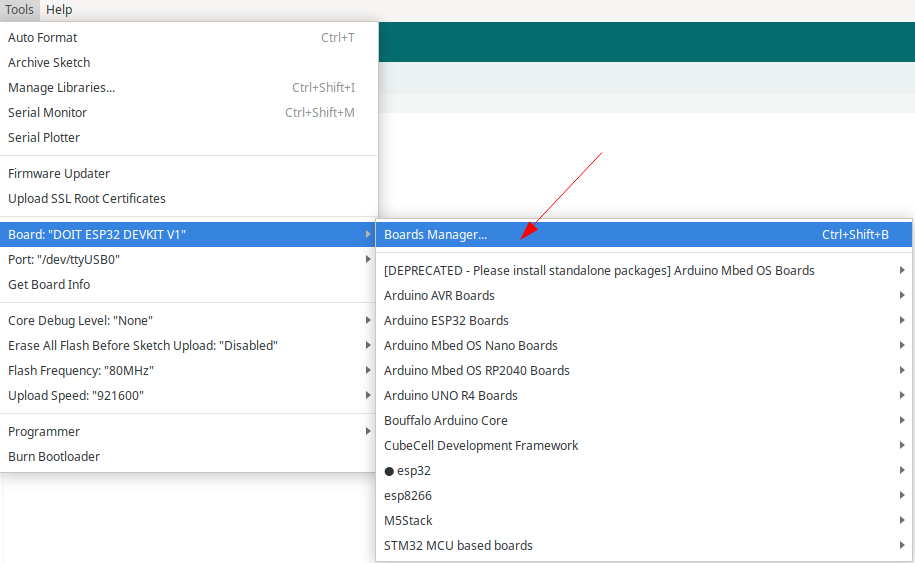The height and width of the screenshot is (563, 915).
Task: Expand Upload Speed: "921600" submenu
Action: 189,396
